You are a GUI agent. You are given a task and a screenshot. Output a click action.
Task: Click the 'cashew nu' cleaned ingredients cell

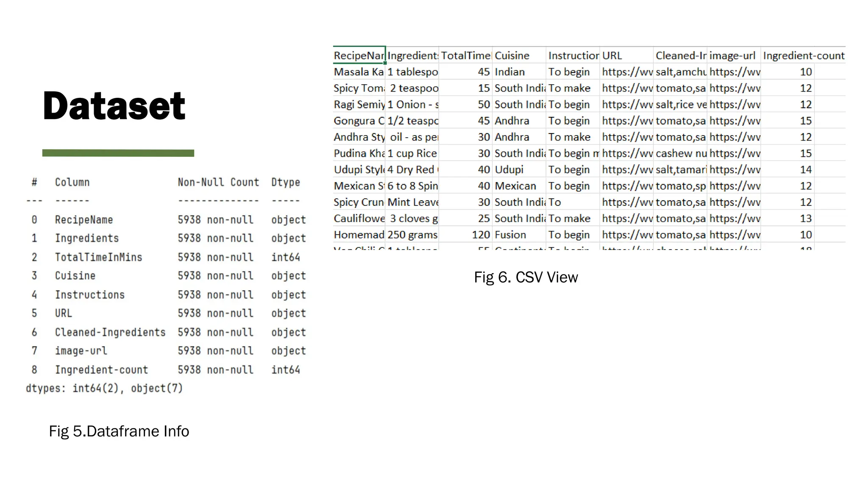pyautogui.click(x=680, y=153)
